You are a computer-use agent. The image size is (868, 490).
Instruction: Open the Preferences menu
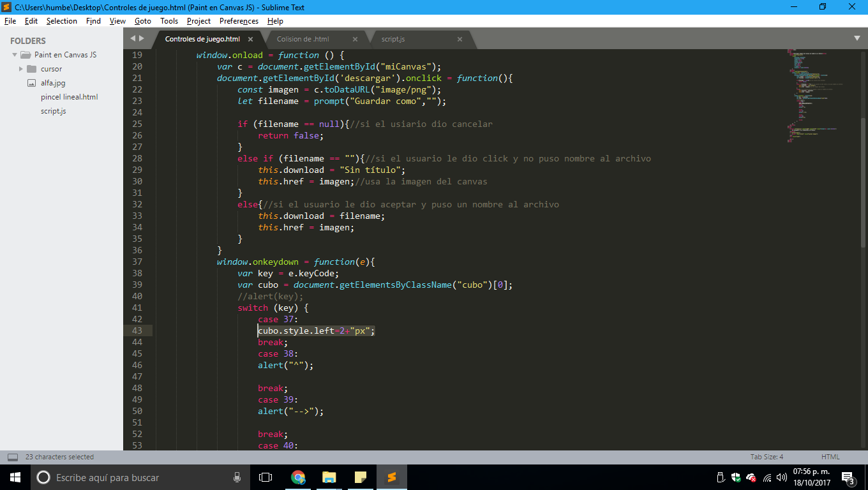[239, 21]
